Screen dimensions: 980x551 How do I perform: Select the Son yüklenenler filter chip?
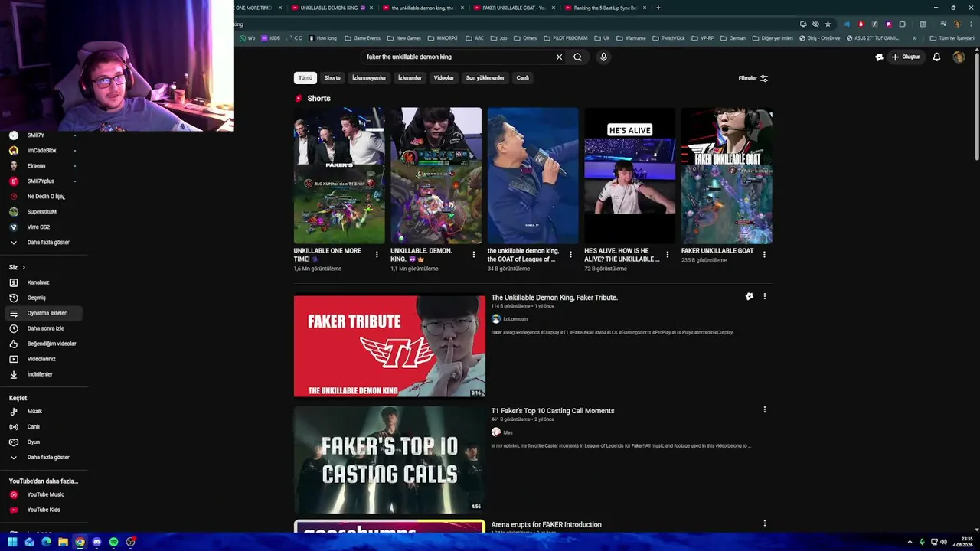click(x=485, y=77)
